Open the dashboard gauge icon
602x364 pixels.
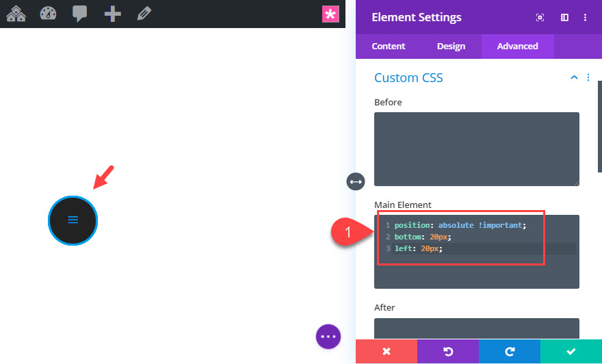(49, 14)
